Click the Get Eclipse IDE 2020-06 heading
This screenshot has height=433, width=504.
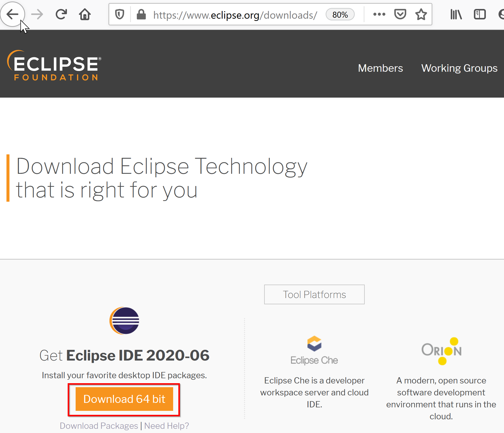click(x=124, y=355)
